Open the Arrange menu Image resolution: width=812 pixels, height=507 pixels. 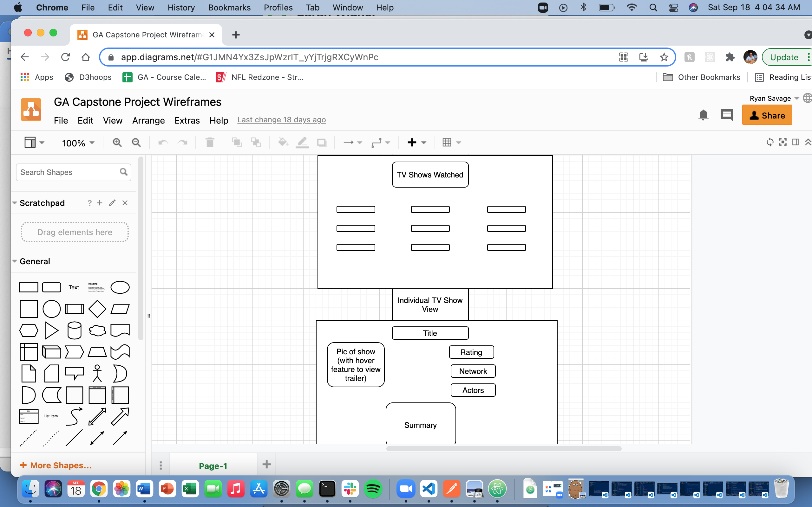coord(148,120)
